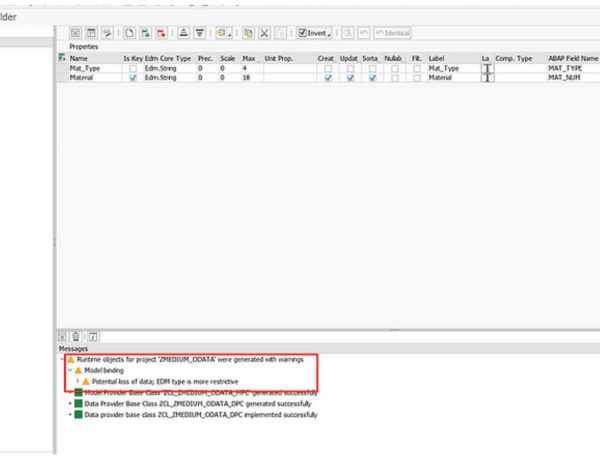Enable Updatable checkbox for Mat_Type
The image size is (600, 460).
coord(350,69)
